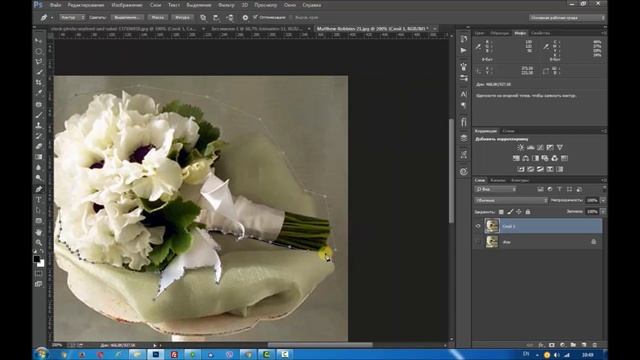The image size is (640, 360).
Task: Select the Healing Brush tool
Action: click(x=39, y=104)
